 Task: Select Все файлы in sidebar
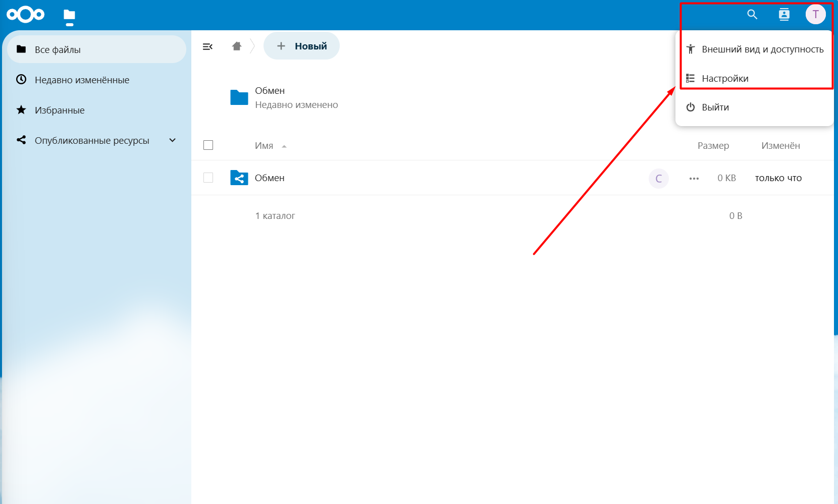97,49
